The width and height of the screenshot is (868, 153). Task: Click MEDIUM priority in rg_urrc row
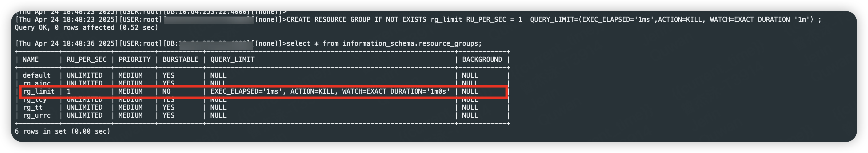coord(130,116)
